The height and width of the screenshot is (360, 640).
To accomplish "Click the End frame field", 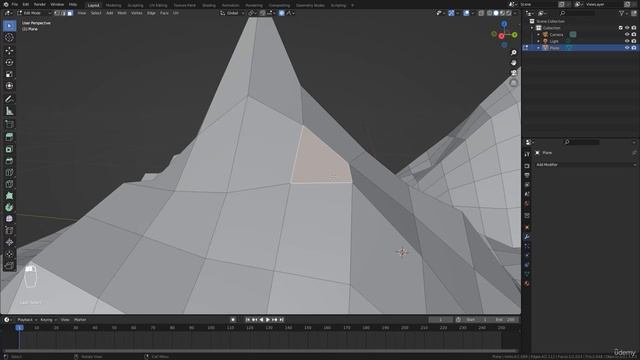I will tap(505, 320).
